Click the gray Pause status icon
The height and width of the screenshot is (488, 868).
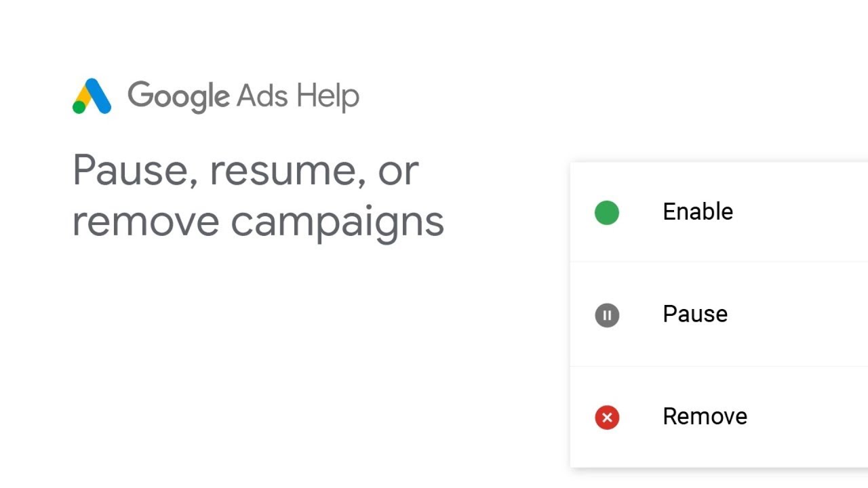607,315
